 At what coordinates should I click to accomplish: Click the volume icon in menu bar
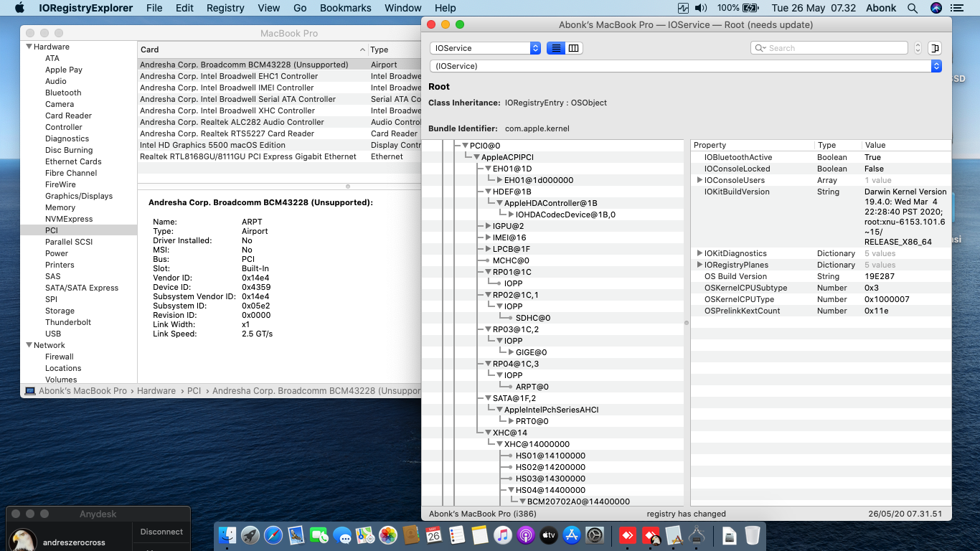coord(701,8)
